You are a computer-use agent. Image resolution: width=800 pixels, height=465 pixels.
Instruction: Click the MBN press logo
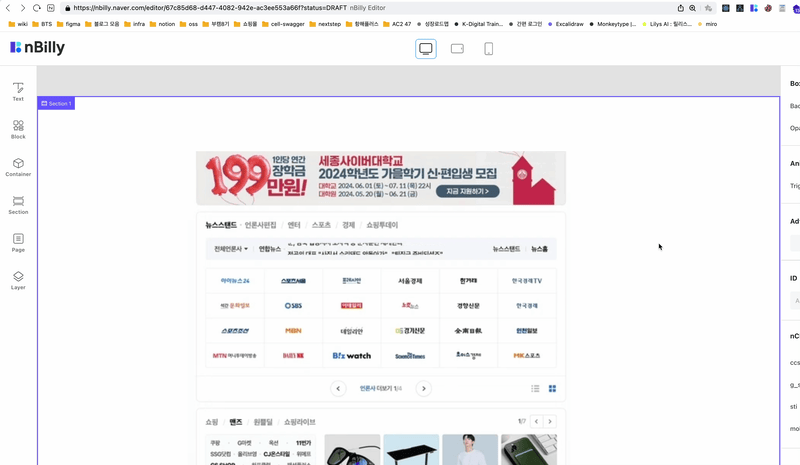[293, 331]
